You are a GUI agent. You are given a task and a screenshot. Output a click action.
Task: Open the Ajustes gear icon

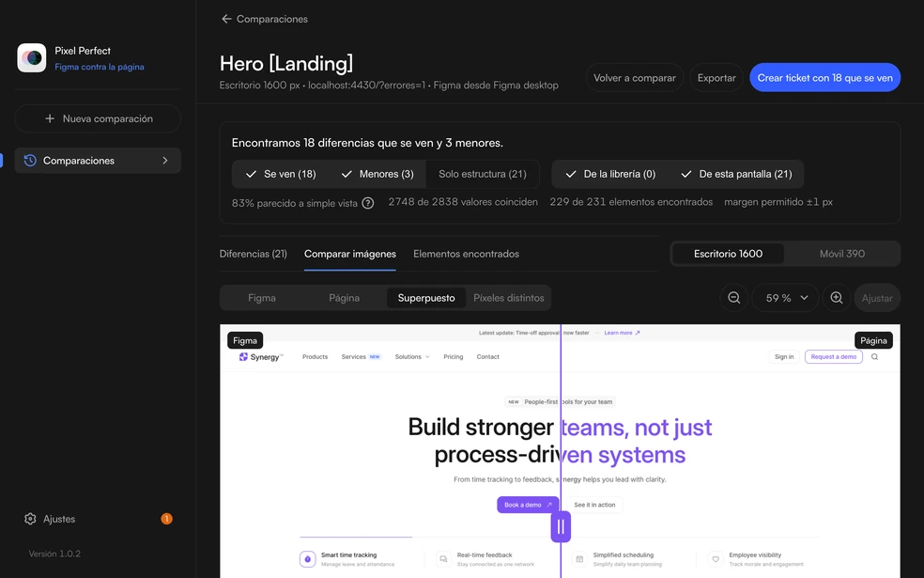coord(30,519)
